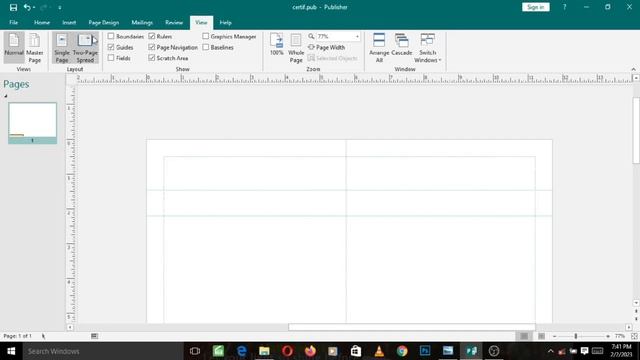Switch to single page view in status bar
Viewport: 640px width, 360px height.
tap(524, 336)
